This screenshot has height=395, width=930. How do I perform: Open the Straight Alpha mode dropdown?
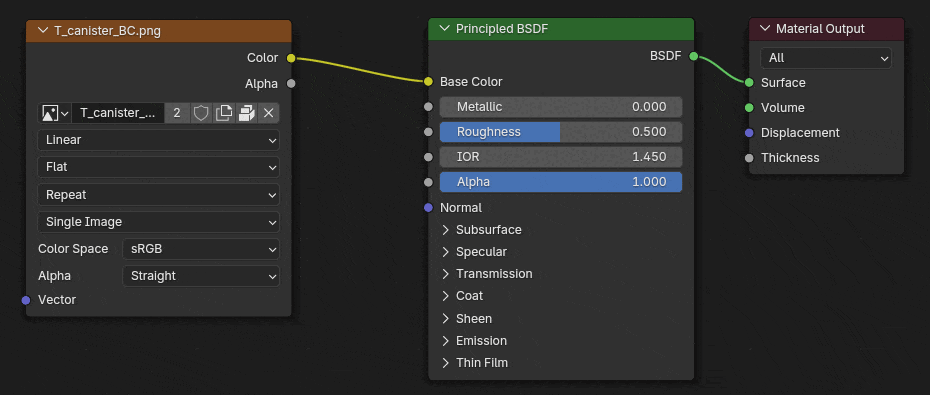[x=200, y=276]
